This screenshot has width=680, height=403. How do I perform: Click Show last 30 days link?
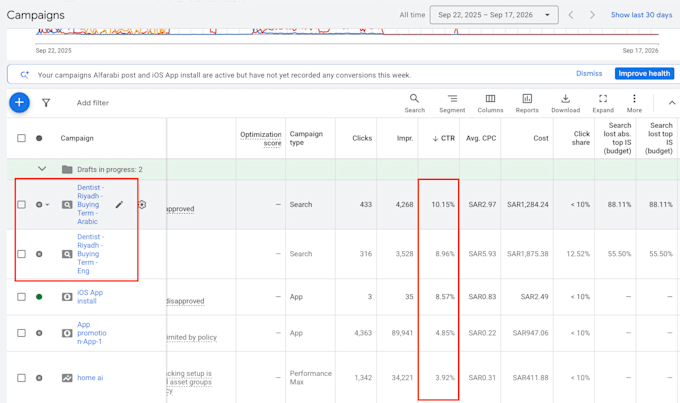[641, 15]
